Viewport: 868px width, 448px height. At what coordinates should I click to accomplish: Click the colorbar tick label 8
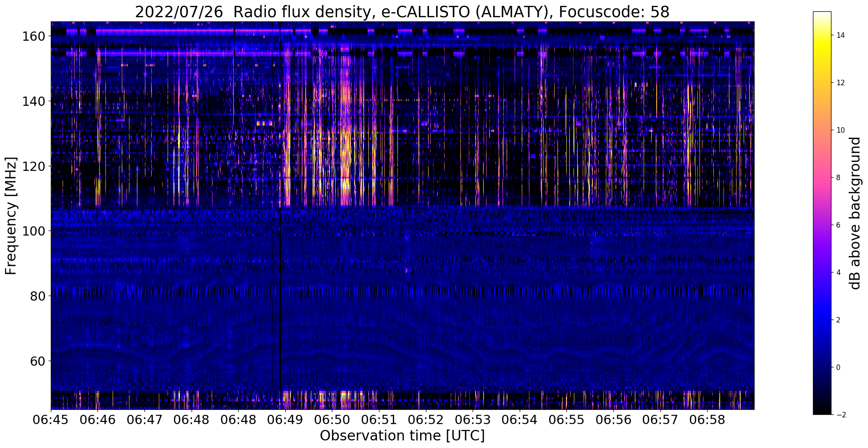[x=838, y=178]
